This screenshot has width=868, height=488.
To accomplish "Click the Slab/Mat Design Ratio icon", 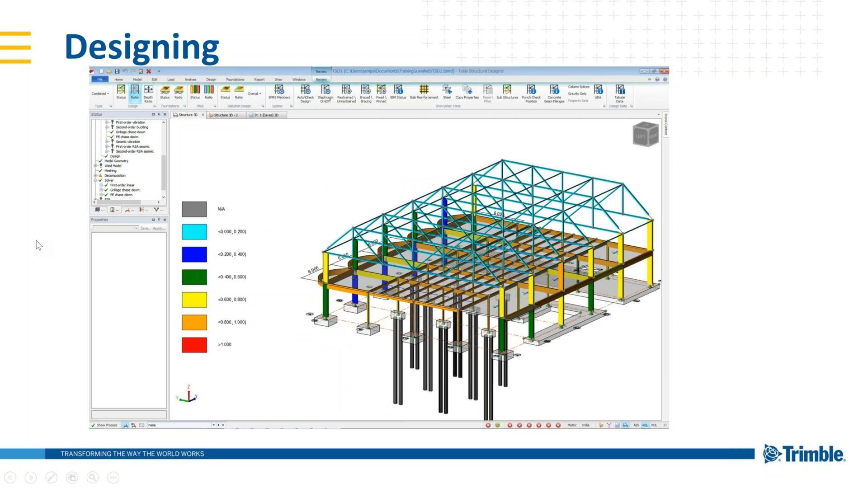I will (x=239, y=92).
